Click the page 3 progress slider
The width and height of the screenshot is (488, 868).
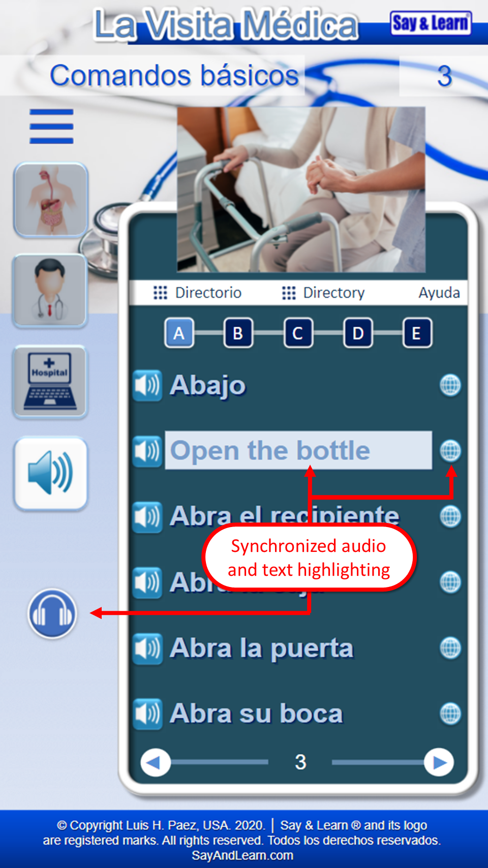pyautogui.click(x=300, y=762)
